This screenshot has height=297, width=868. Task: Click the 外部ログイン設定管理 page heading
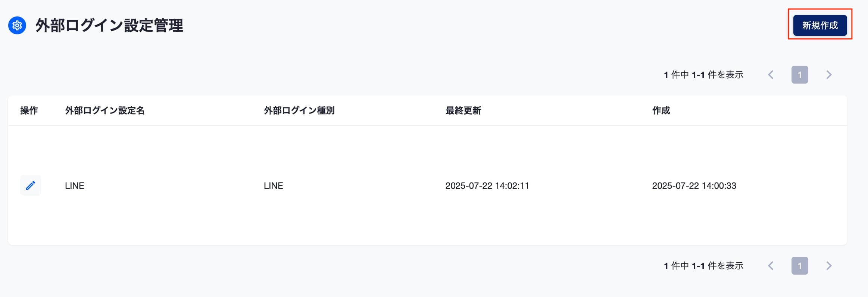[x=109, y=25]
